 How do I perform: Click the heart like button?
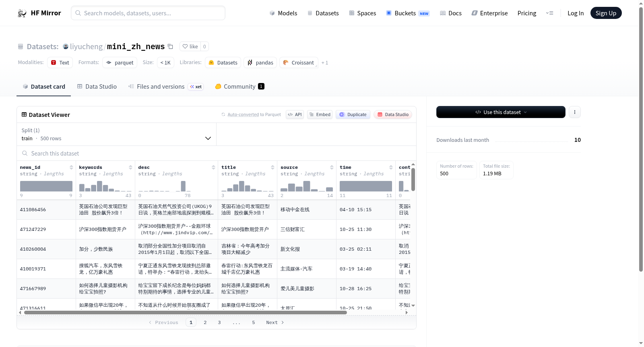pos(190,46)
